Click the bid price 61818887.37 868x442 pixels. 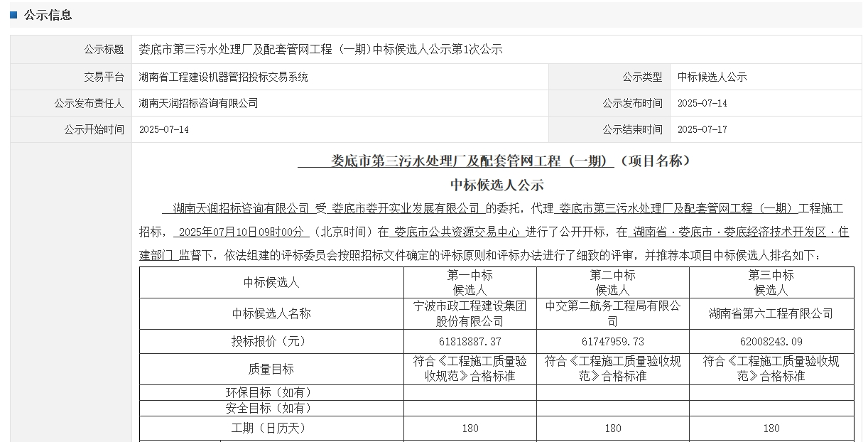pos(470,342)
